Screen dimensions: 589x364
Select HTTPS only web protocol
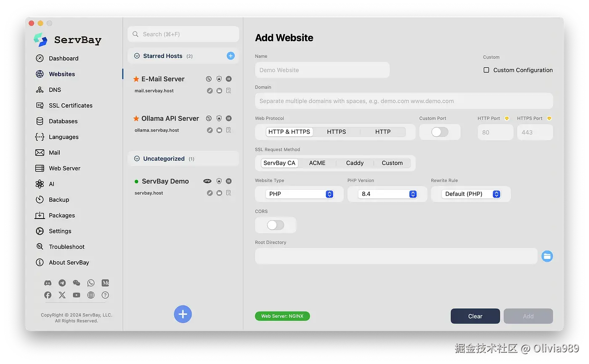[337, 132]
